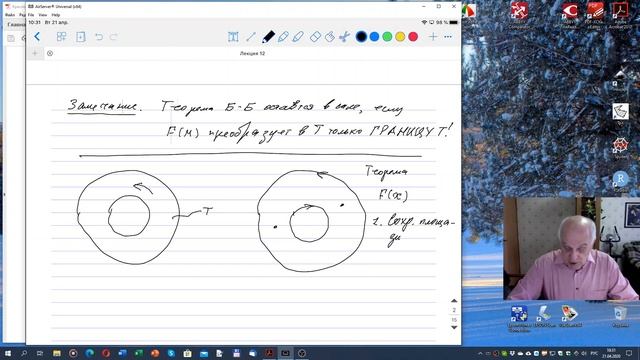Close the Лекция 12 tab
This screenshot has height=360, width=640.
coord(50,53)
